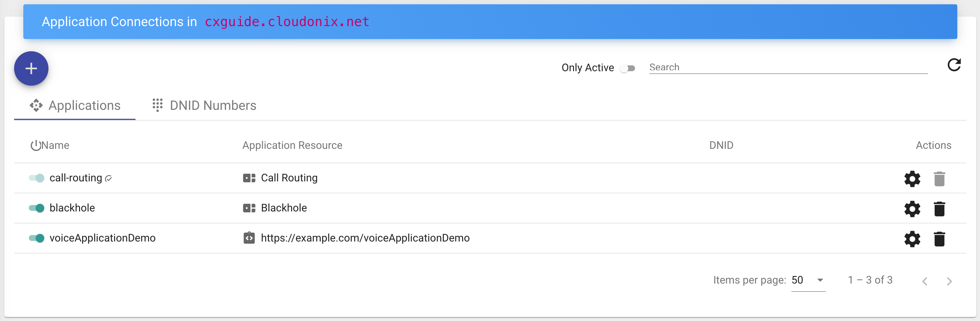The height and width of the screenshot is (321, 980).
Task: Click the plus button to add application
Action: (31, 68)
